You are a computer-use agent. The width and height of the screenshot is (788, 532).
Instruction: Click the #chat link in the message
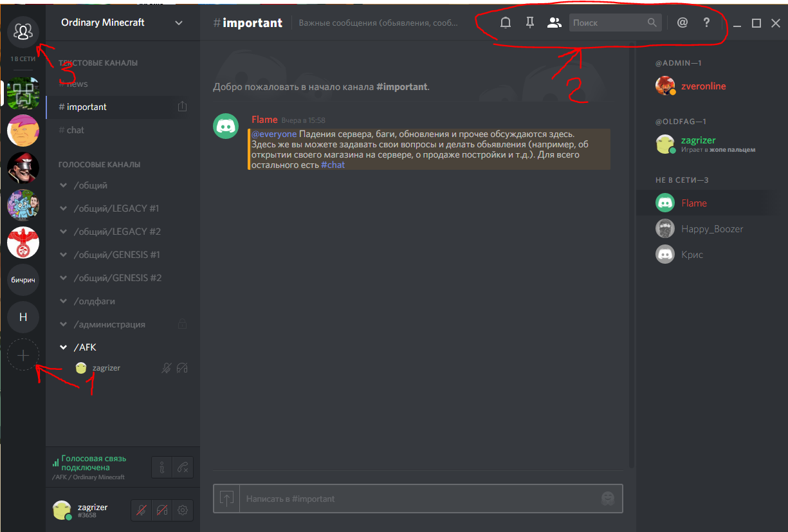coord(333,165)
